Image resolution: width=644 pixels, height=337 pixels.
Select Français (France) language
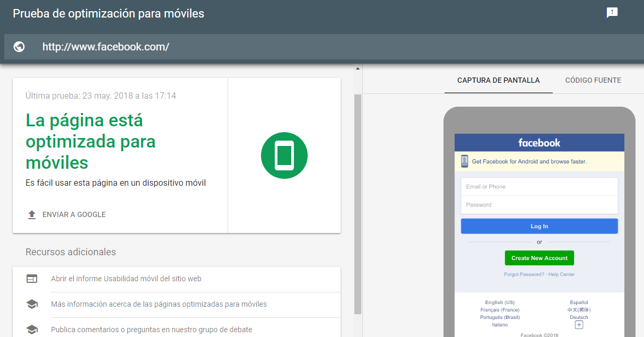tap(500, 310)
